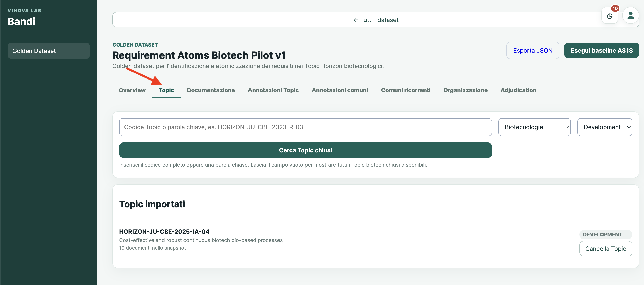Click the Bandi logo title
Image resolution: width=644 pixels, height=285 pixels.
[22, 21]
